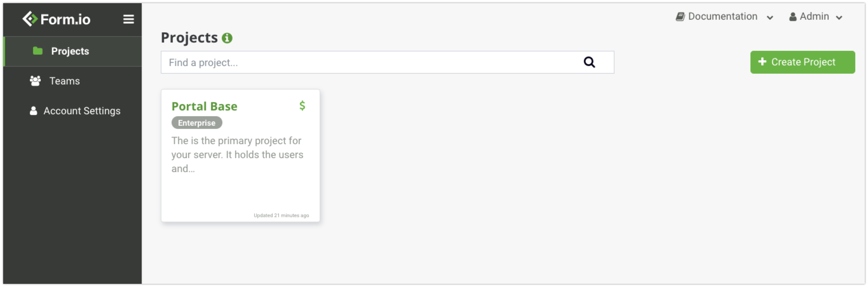
Task: Click the dollar sign on Portal Base
Action: coord(302,105)
